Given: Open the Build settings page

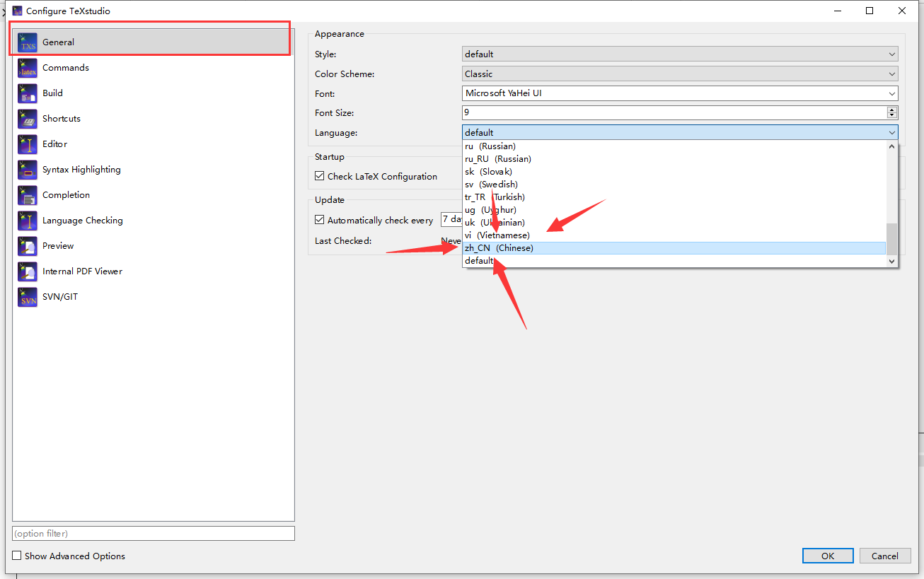Looking at the screenshot, I should [153, 93].
